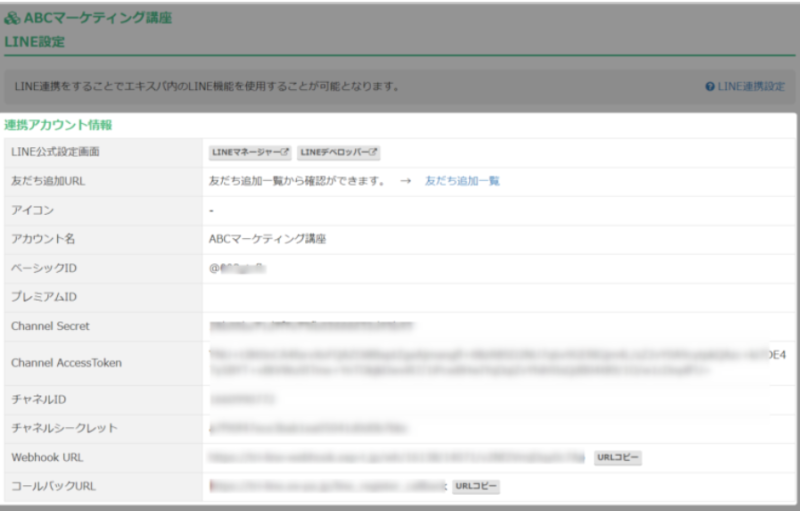Viewport: 800px width, 511px height.
Task: Click the ABCマーケティング講座 header title
Action: point(98,18)
